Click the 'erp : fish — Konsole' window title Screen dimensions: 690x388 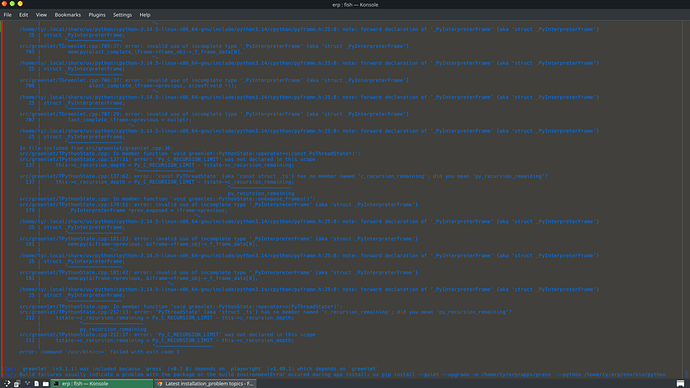pyautogui.click(x=355, y=5)
